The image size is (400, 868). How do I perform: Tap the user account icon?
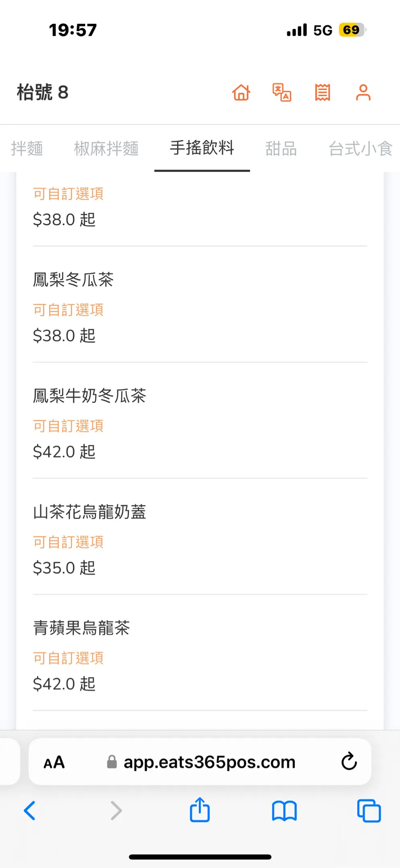[363, 92]
